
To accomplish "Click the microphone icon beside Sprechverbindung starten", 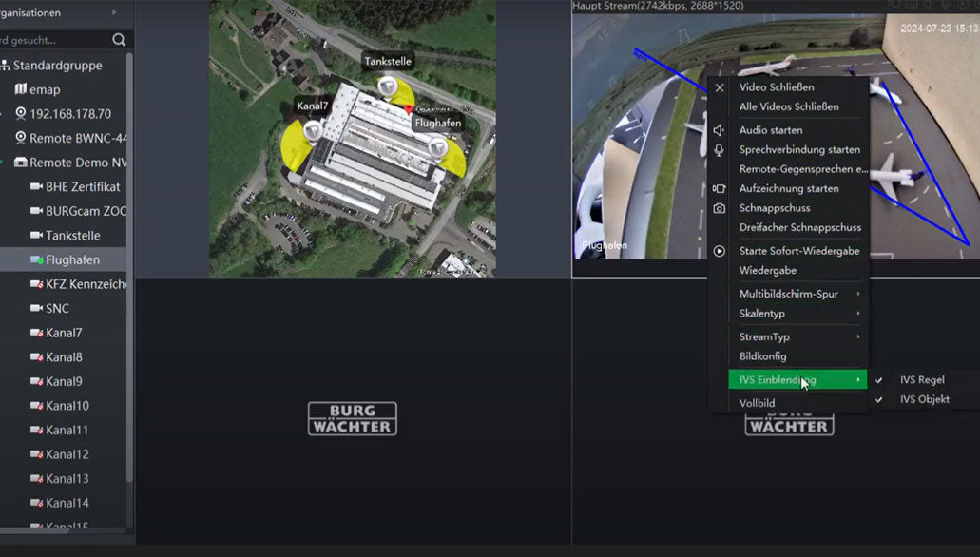I will pyautogui.click(x=720, y=150).
